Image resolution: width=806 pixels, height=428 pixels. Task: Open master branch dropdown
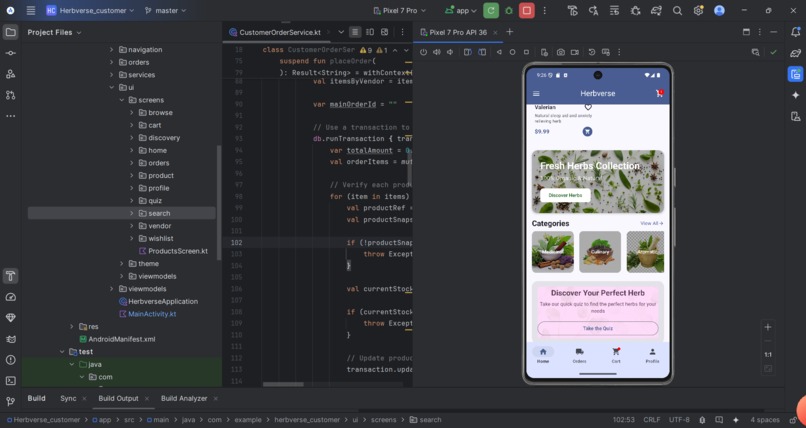tap(166, 10)
